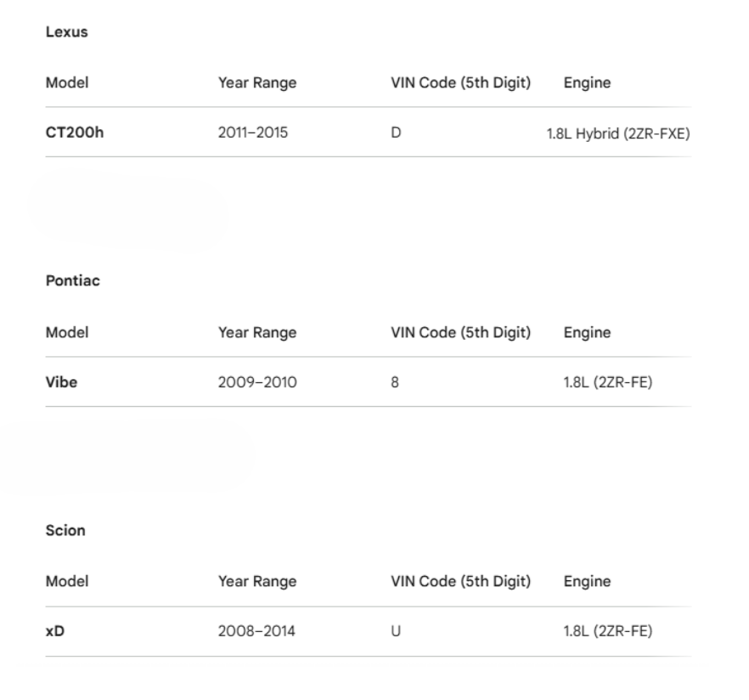Click the 2009–2010 year range cell
Image resolution: width=749 pixels, height=700 pixels.
click(257, 382)
